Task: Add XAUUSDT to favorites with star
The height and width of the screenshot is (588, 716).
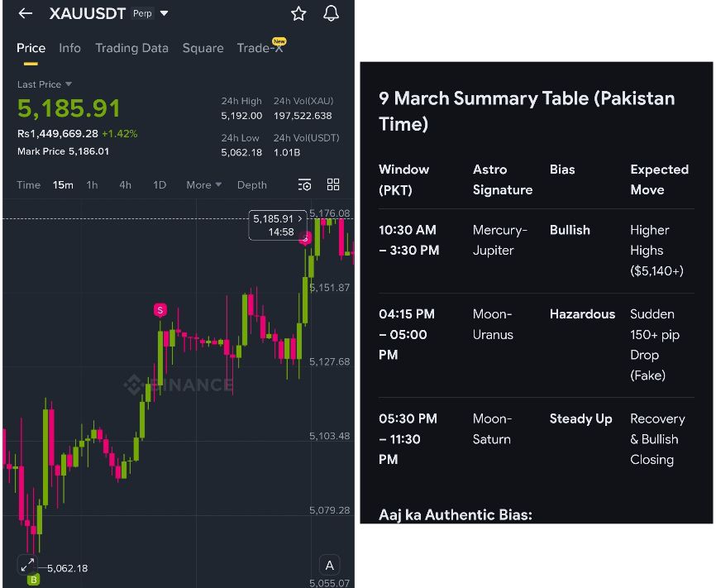Action: [x=298, y=13]
